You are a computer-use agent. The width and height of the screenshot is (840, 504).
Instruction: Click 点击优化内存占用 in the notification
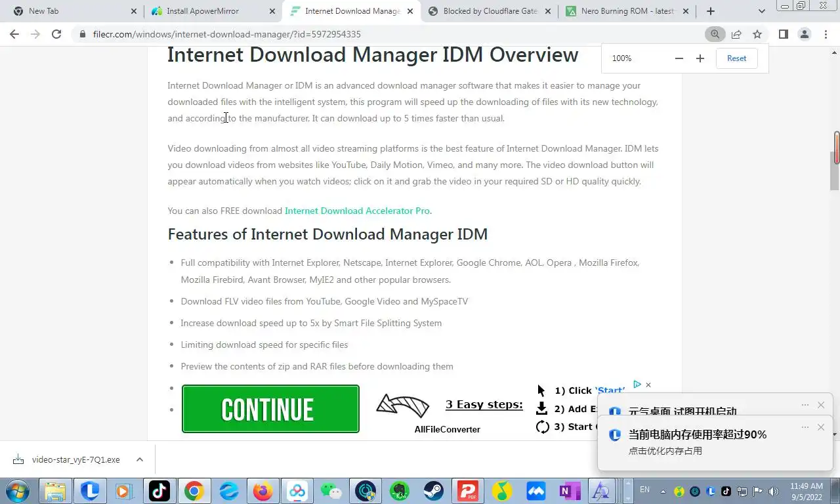pos(665,451)
